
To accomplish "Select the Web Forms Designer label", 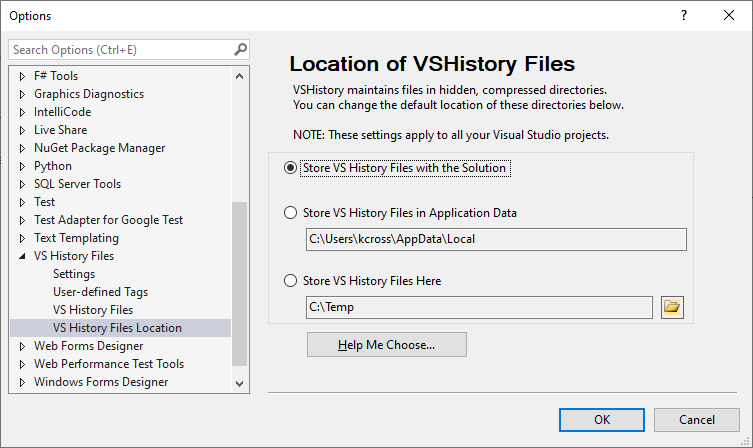I will 88,346.
